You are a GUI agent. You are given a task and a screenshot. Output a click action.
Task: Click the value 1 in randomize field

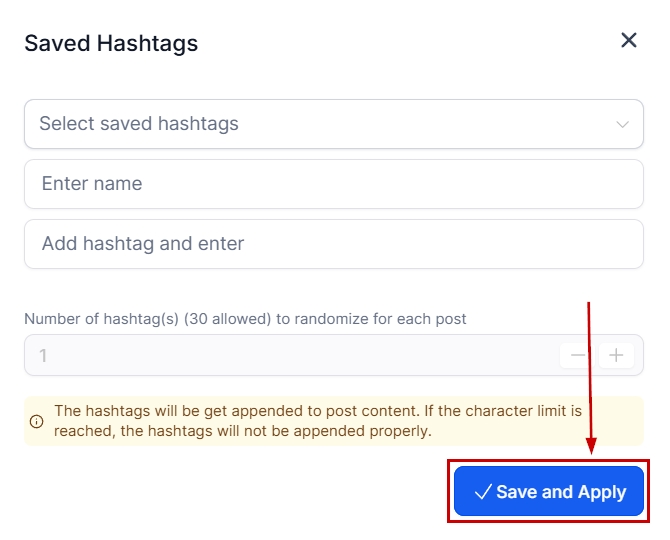[43, 355]
